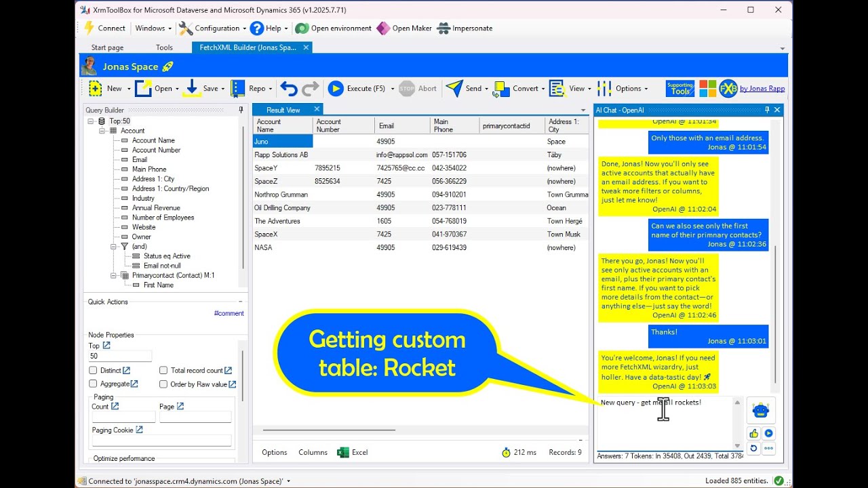Undo the last change
This screenshot has height=488, width=868.
(x=289, y=89)
